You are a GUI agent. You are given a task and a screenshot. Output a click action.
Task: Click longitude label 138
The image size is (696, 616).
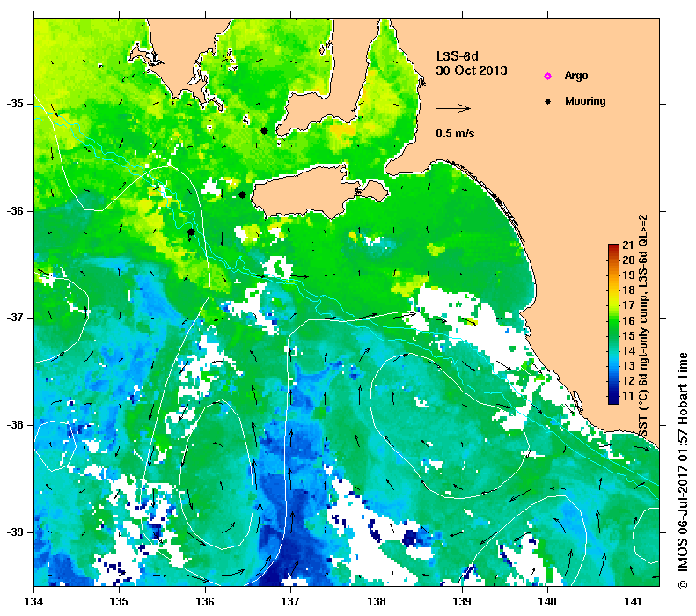(377, 602)
